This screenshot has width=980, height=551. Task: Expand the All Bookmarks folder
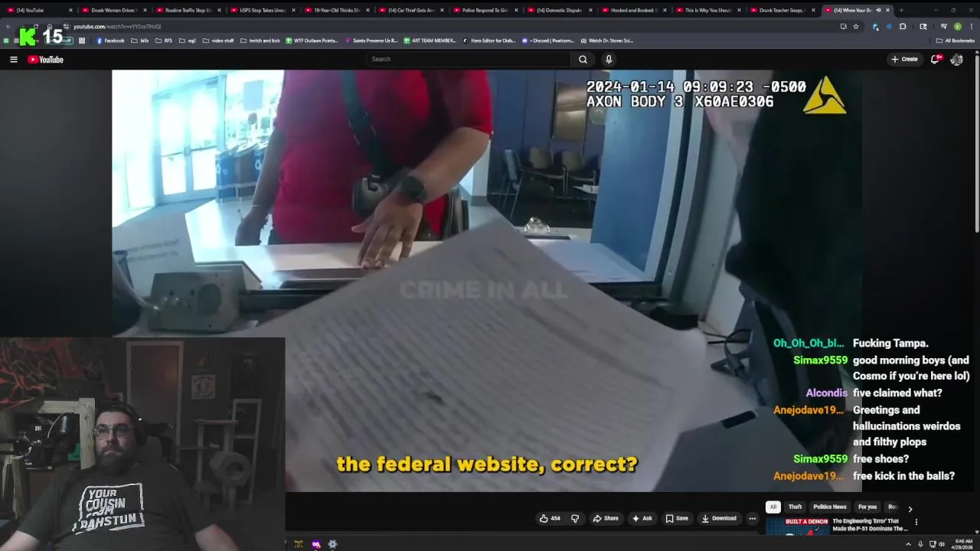coord(955,41)
